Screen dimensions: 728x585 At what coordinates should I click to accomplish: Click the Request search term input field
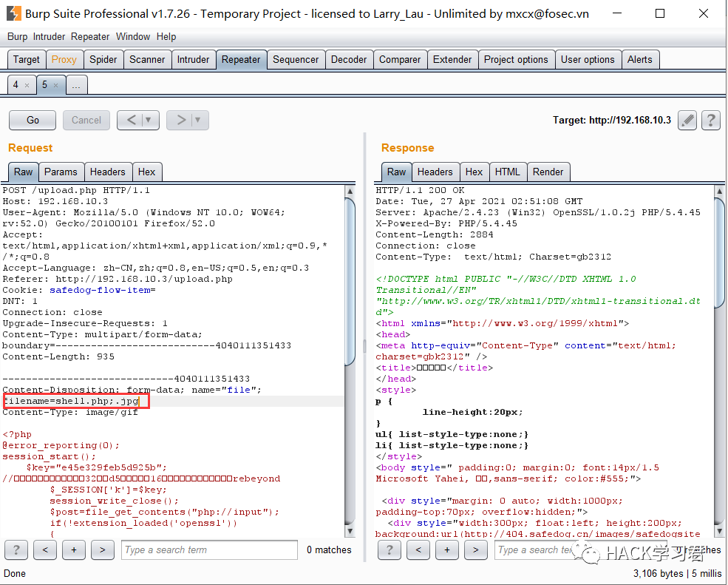pos(209,550)
